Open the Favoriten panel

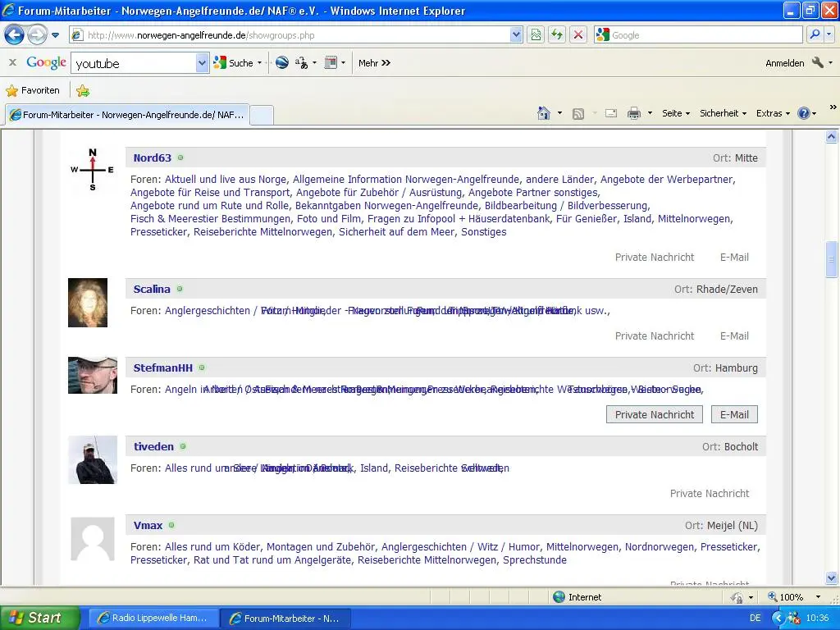tap(33, 90)
